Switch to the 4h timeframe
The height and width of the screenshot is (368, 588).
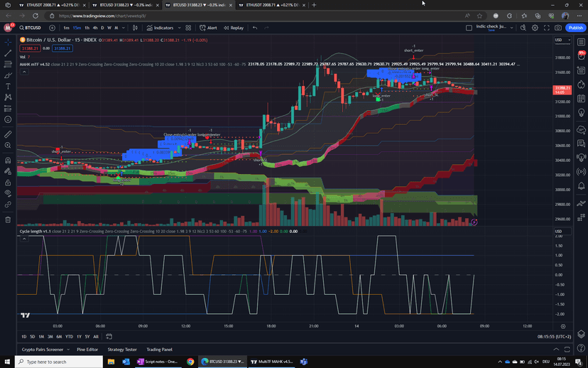click(x=95, y=28)
